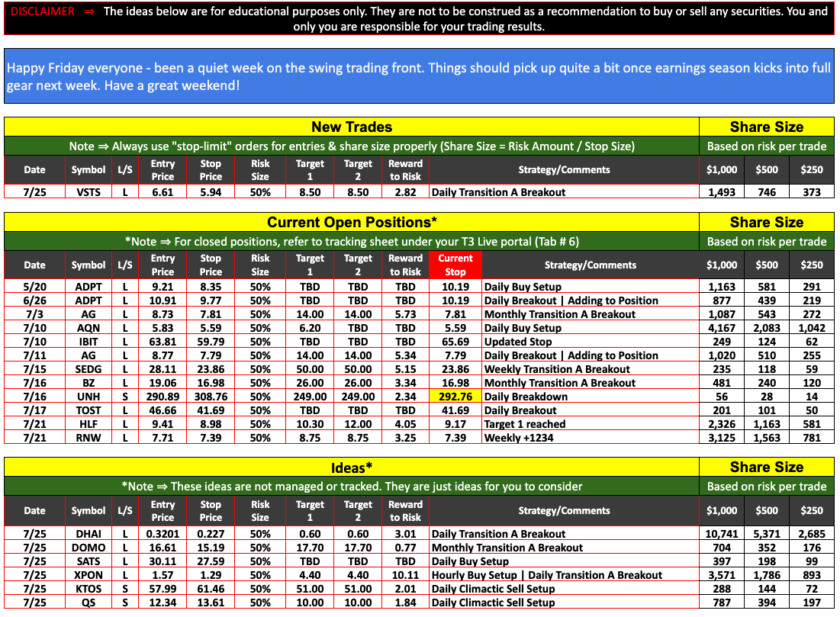This screenshot has width=840, height=617.
Task: Click the 10.11 reward to risk value
Action: click(405, 575)
